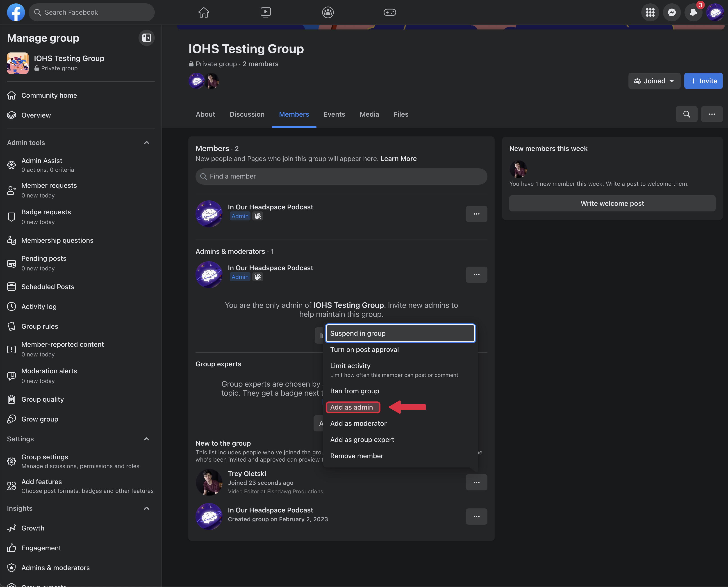Click the Groups icon in top navigation

(328, 13)
